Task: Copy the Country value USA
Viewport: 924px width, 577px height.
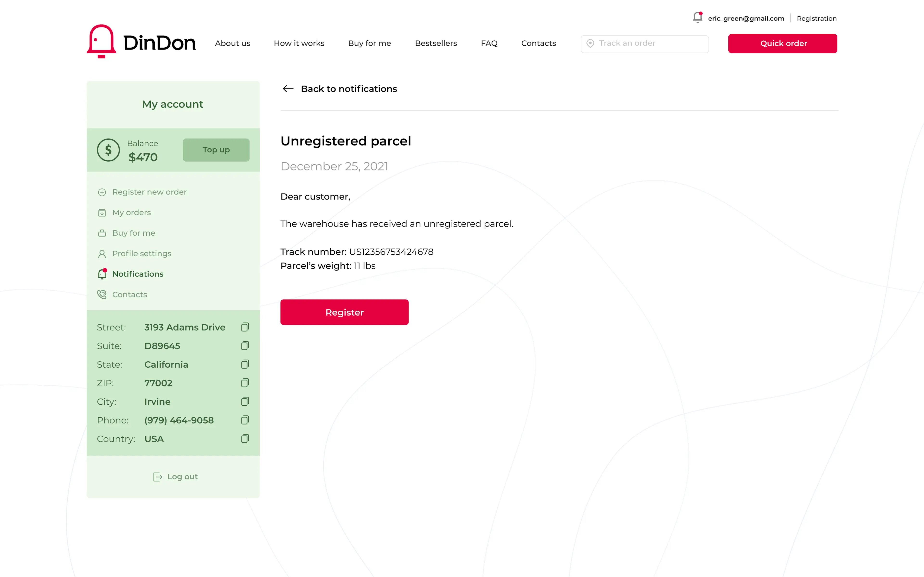Action: 245,439
